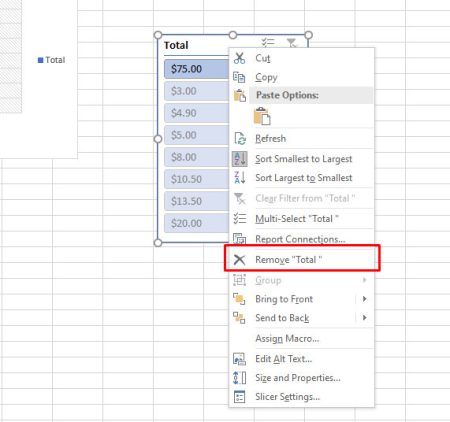The width and height of the screenshot is (450, 422).
Task: Expand the Group submenu arrow
Action: coord(364,280)
